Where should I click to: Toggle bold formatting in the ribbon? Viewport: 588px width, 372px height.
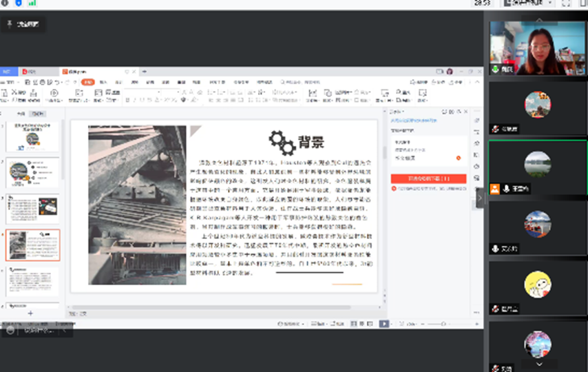[127, 100]
